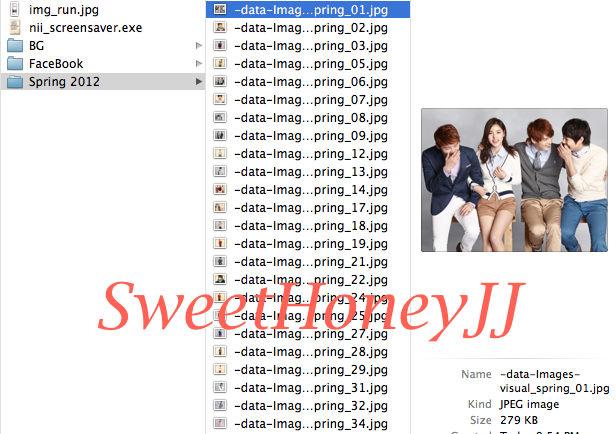Click thumbnail icon of spring_29.jpg
This screenshot has height=434, width=616.
click(220, 369)
